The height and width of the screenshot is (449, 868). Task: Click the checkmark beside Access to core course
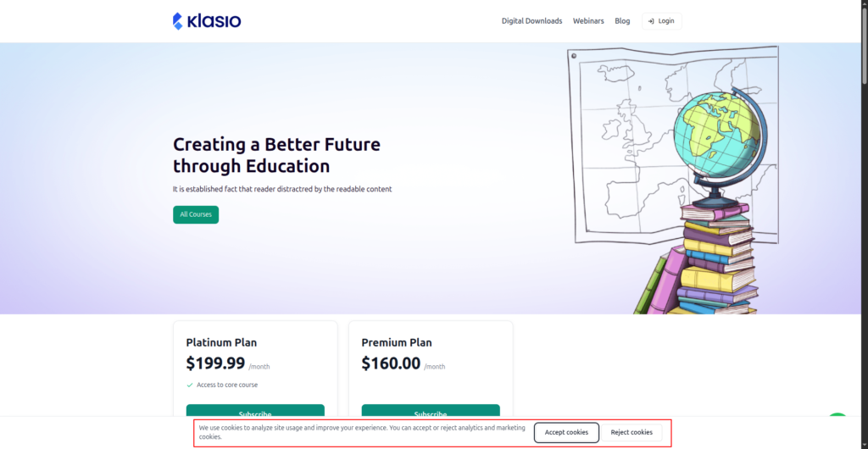190,385
